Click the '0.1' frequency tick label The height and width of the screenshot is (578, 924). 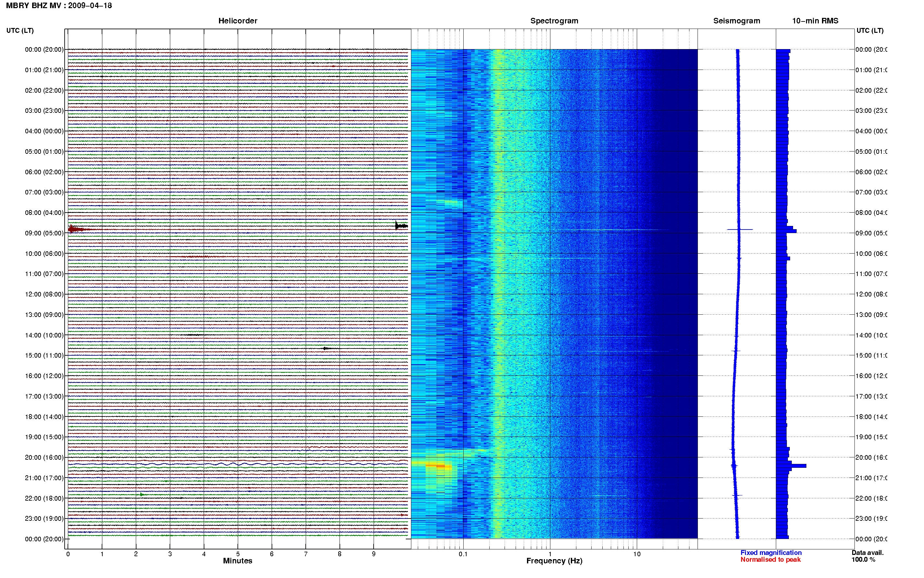pos(463,554)
